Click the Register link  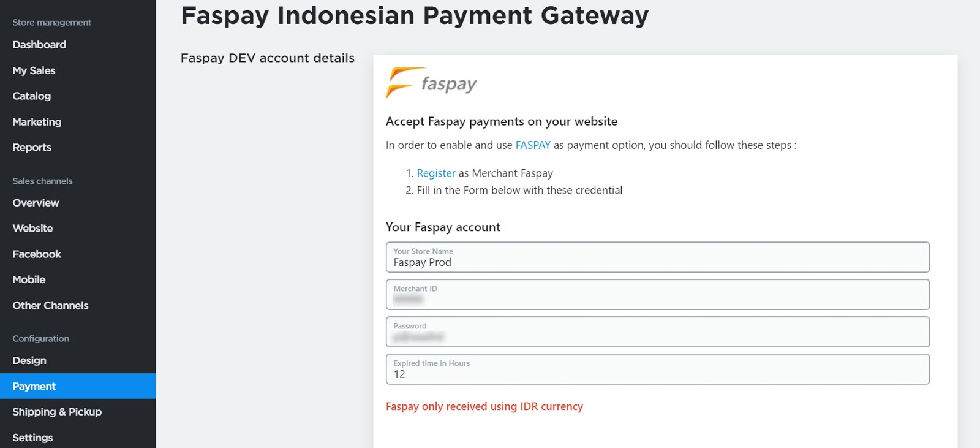[x=436, y=173]
